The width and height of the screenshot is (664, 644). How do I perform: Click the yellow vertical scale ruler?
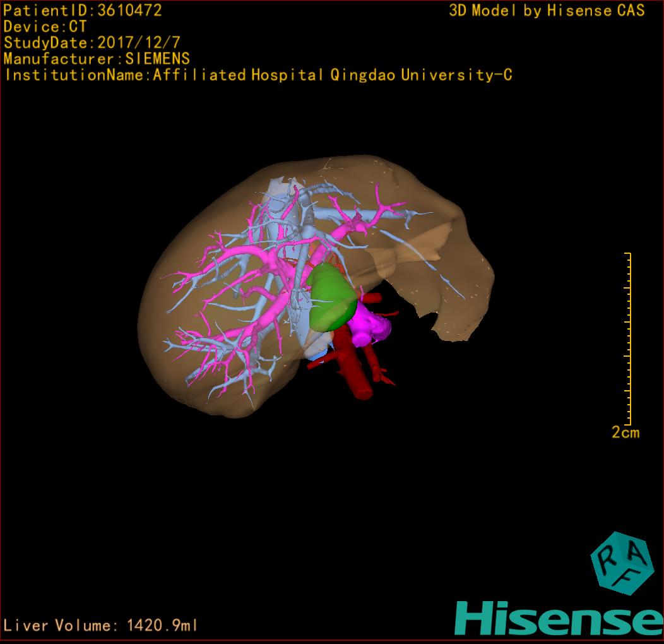click(629, 338)
